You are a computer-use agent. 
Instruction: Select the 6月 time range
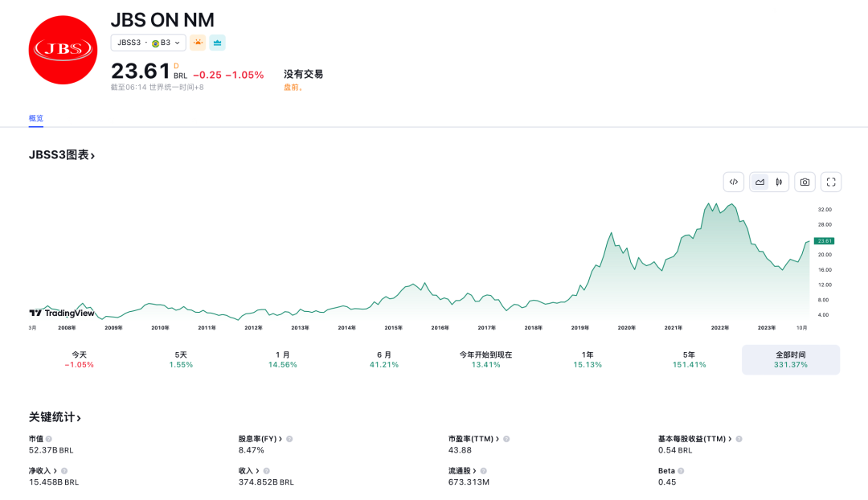click(x=384, y=359)
